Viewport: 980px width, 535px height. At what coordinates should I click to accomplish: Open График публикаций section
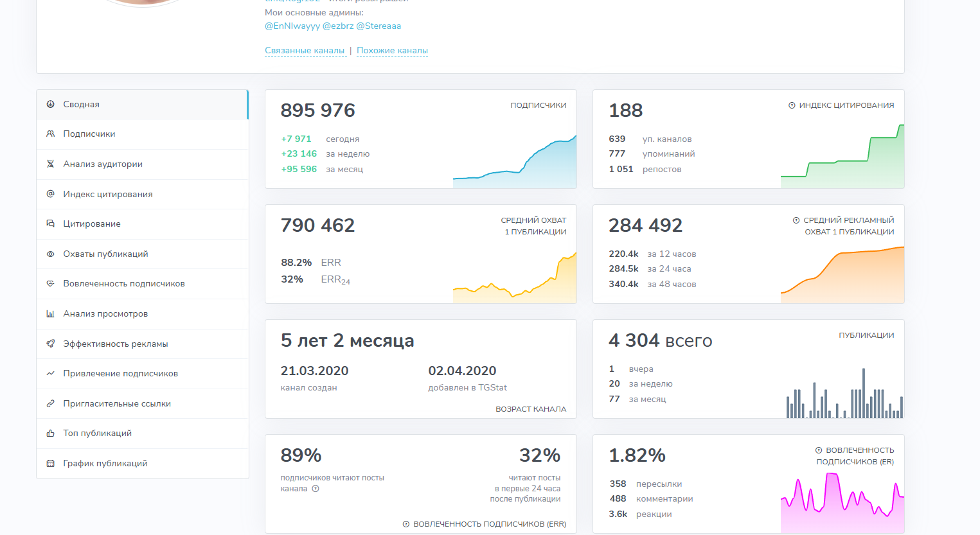[x=142, y=463]
